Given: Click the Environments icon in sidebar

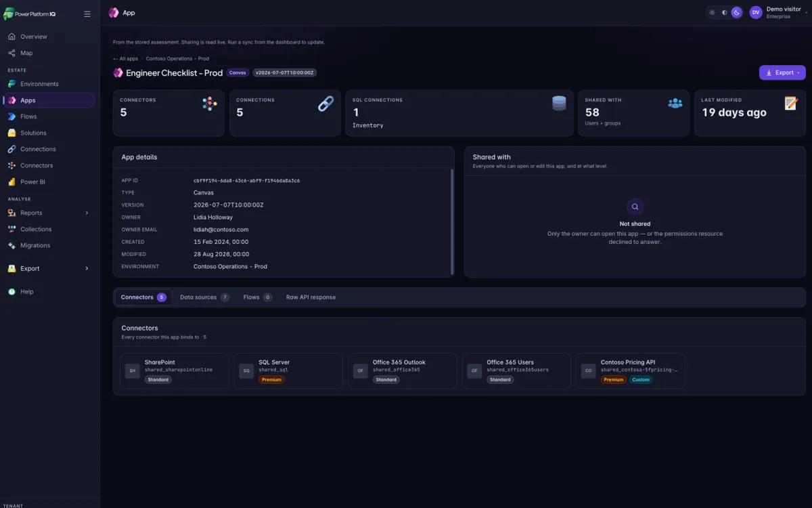Looking at the screenshot, I should (12, 84).
